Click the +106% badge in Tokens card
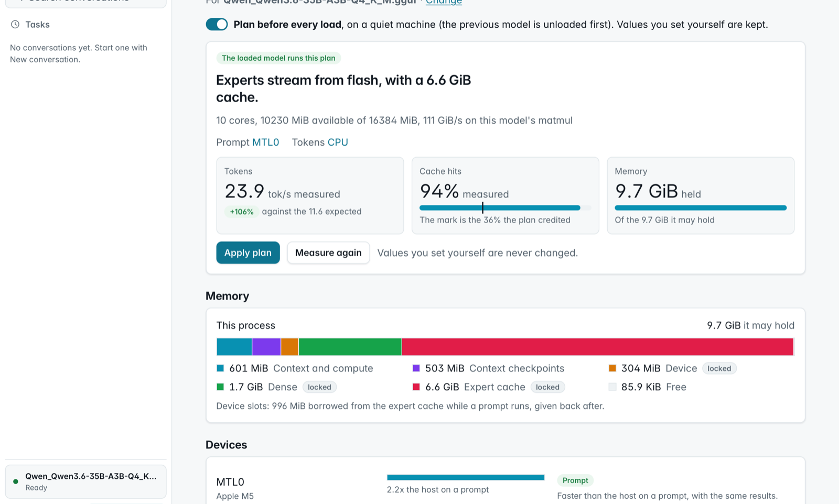Image resolution: width=839 pixels, height=504 pixels. (242, 212)
